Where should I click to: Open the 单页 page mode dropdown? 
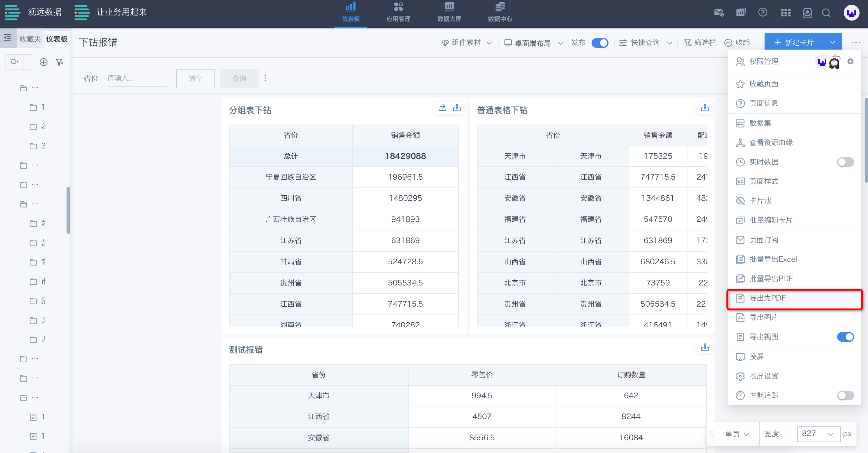point(737,434)
